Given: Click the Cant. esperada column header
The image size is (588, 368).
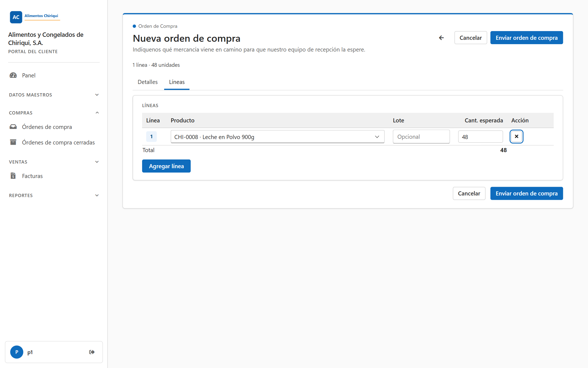Looking at the screenshot, I should (484, 120).
